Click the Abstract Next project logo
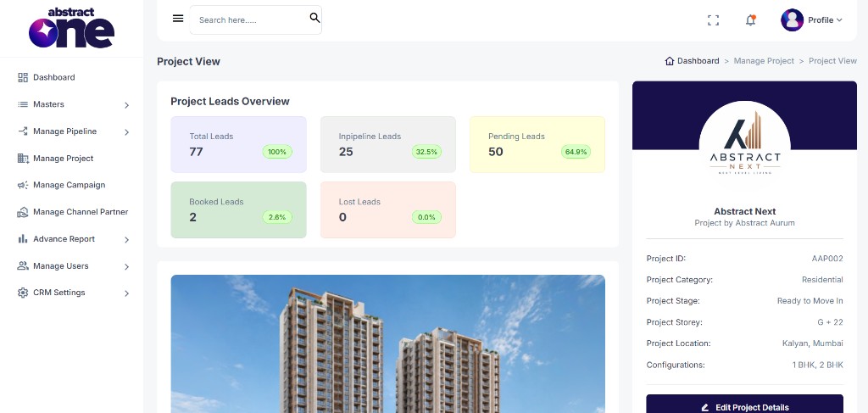 (x=744, y=141)
